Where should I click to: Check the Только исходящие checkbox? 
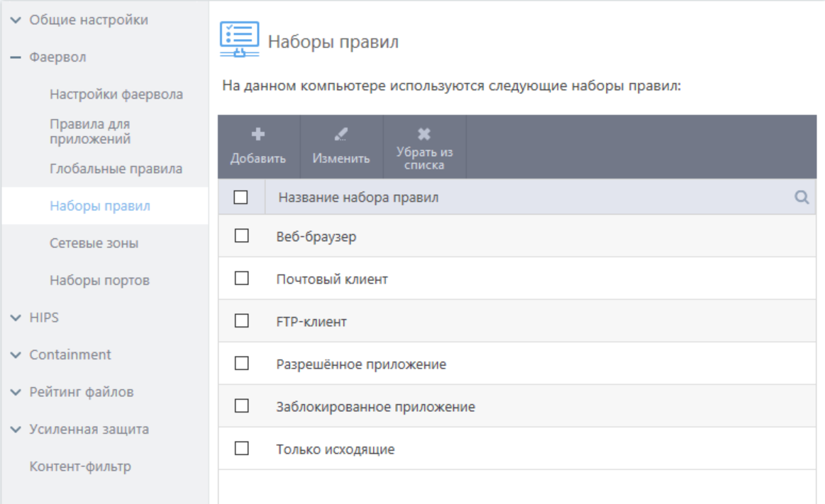[x=241, y=449]
